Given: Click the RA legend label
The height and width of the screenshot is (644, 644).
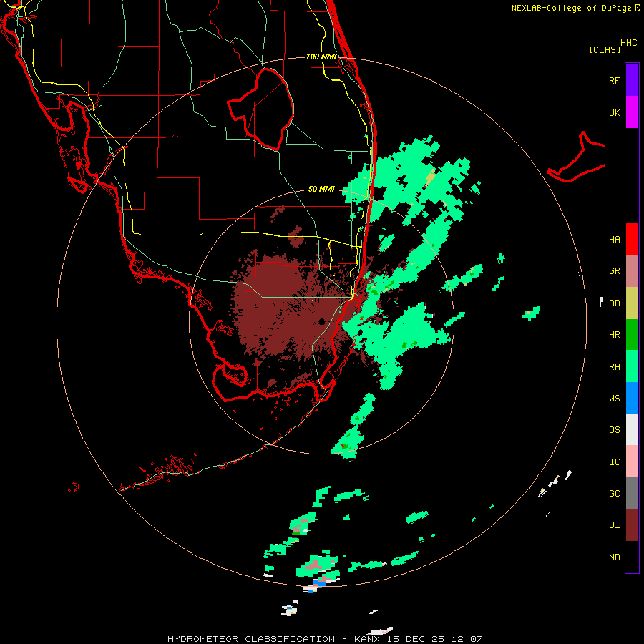Looking at the screenshot, I should click(x=614, y=366).
